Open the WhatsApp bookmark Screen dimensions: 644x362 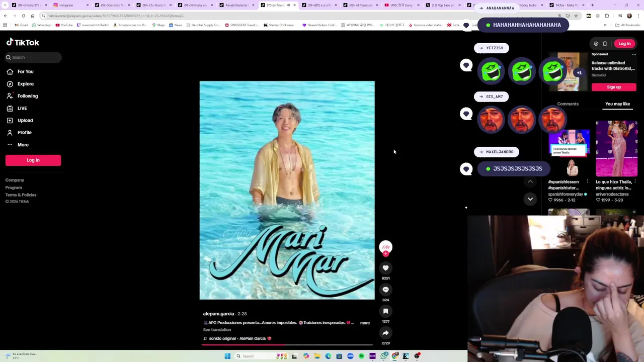pyautogui.click(x=41, y=25)
